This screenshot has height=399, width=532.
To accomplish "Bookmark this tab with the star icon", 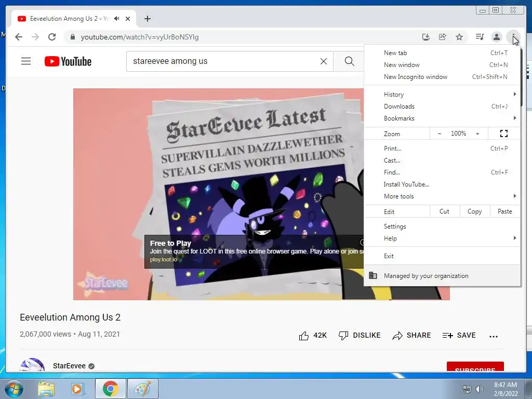I will (x=459, y=37).
